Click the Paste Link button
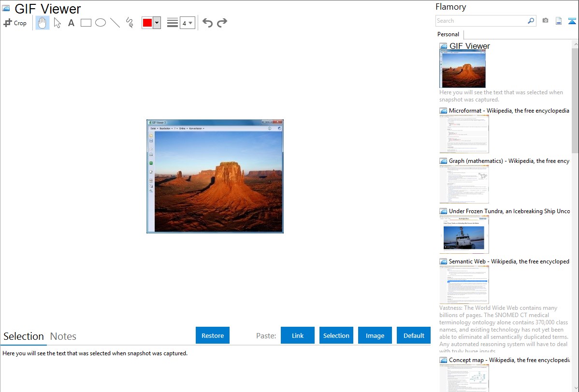Image resolution: width=579 pixels, height=392 pixels. 298,335
